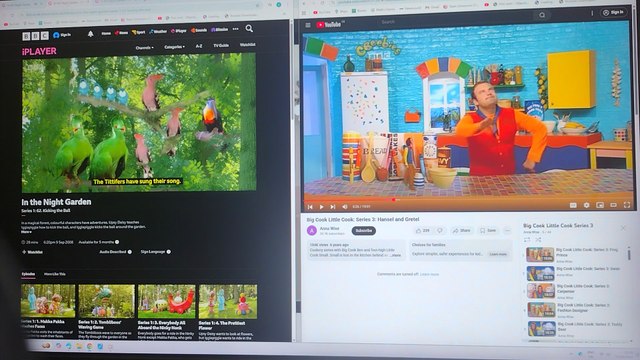Open YouTube settings three-dot menu in header
The height and width of the screenshot is (360, 640).
pyautogui.click(x=592, y=13)
